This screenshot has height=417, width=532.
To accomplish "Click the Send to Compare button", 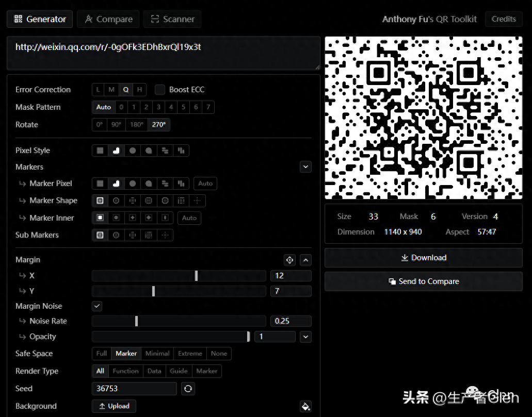I will [424, 281].
